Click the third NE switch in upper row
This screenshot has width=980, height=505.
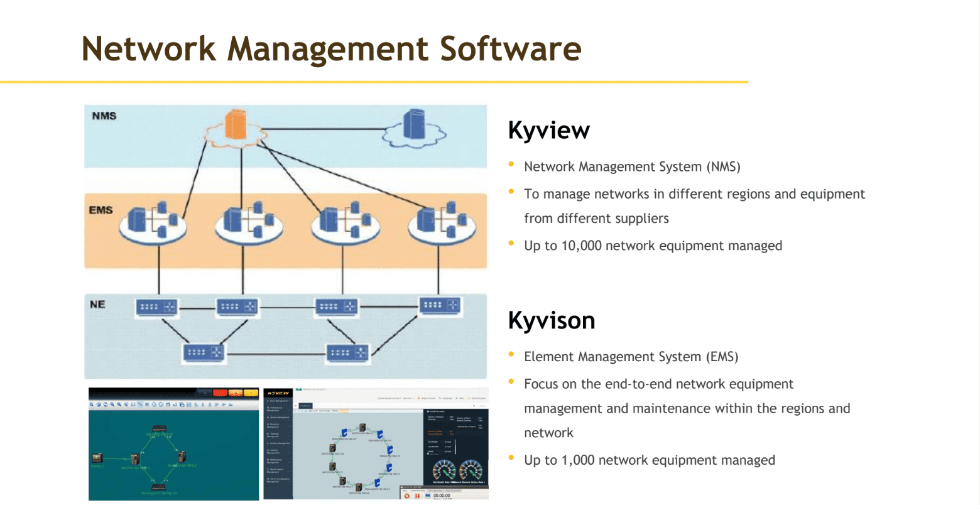[x=336, y=307]
